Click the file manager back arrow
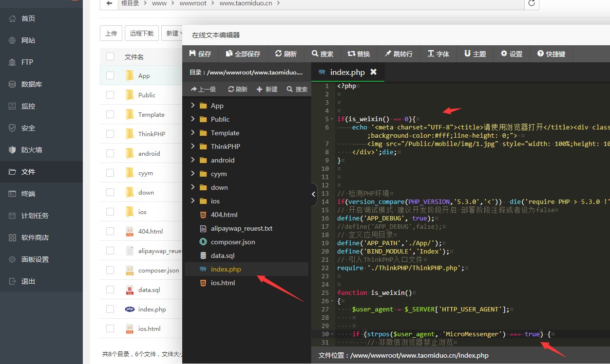610x364 pixels. [x=109, y=3]
